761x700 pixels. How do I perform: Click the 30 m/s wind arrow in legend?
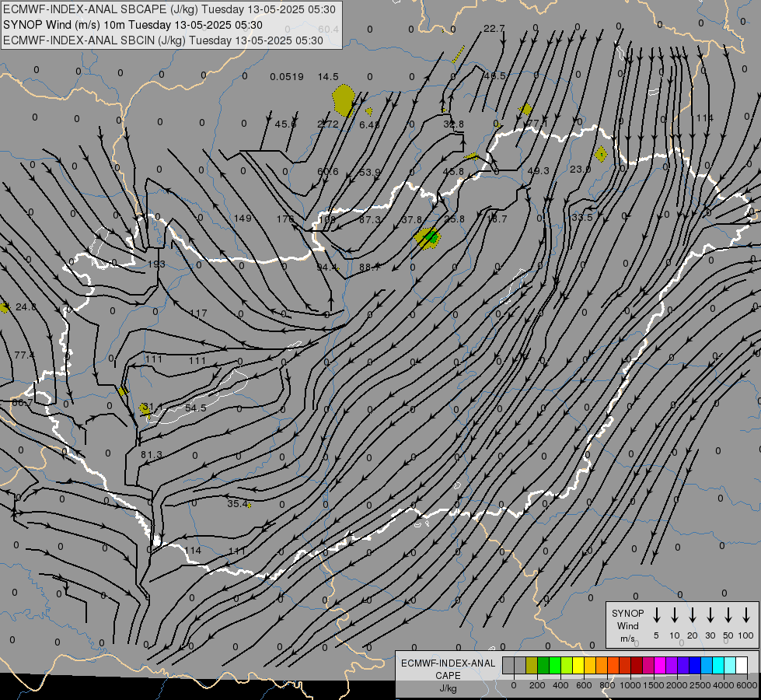710,615
